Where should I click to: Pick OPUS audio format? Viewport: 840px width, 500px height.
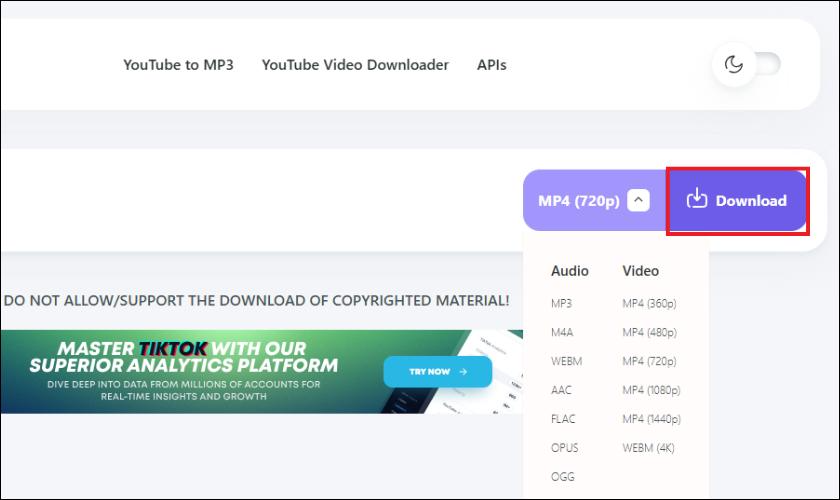[565, 448]
